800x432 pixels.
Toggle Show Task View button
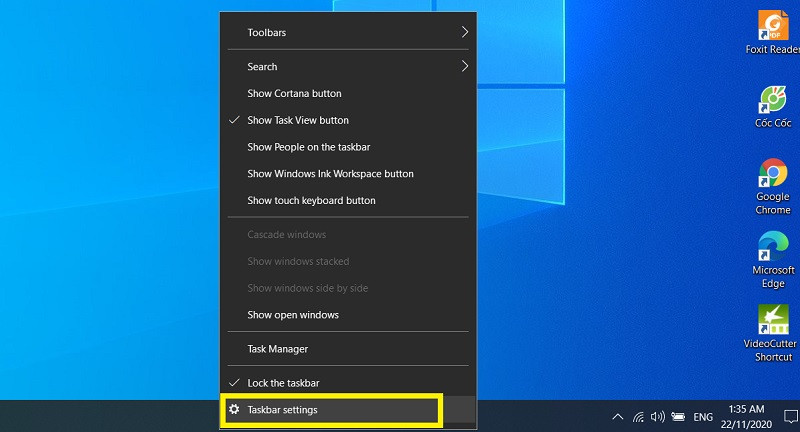348,120
